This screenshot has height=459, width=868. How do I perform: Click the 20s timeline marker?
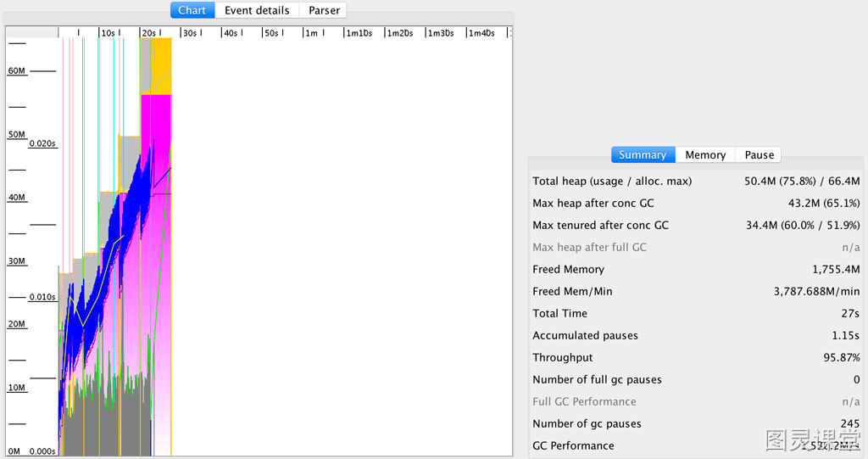point(149,33)
